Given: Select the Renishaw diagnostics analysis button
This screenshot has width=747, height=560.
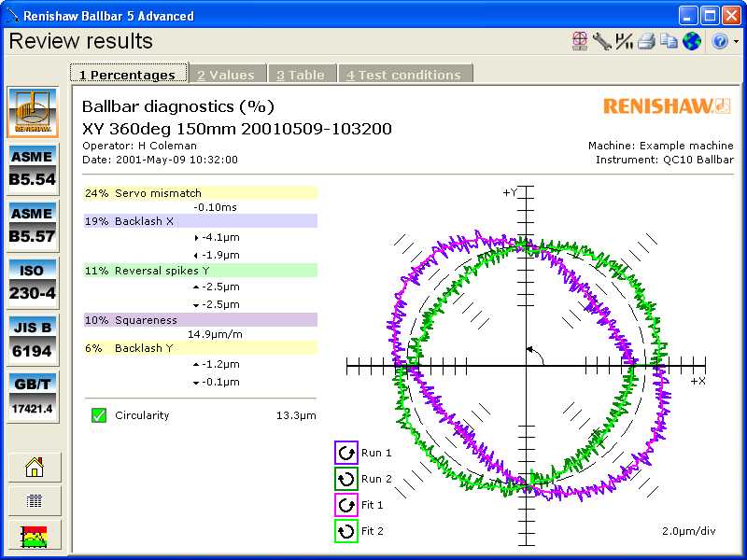Looking at the screenshot, I should [33, 112].
